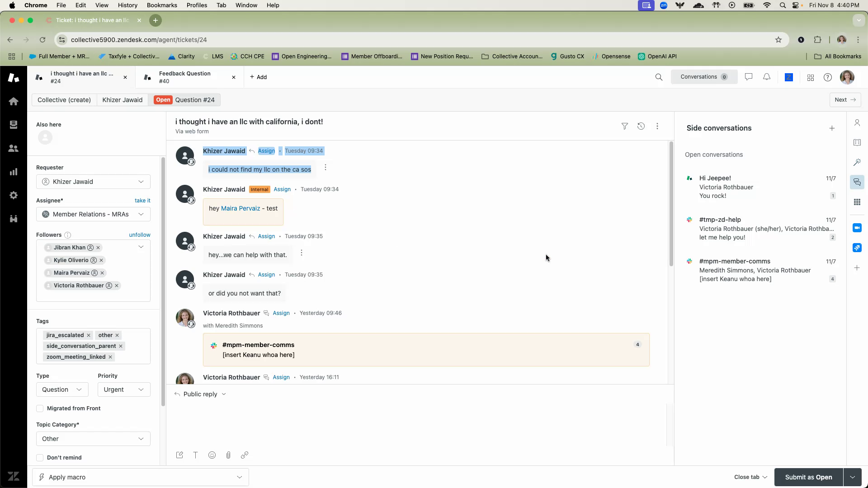Open the Priority Urgent dropdown

point(123,389)
